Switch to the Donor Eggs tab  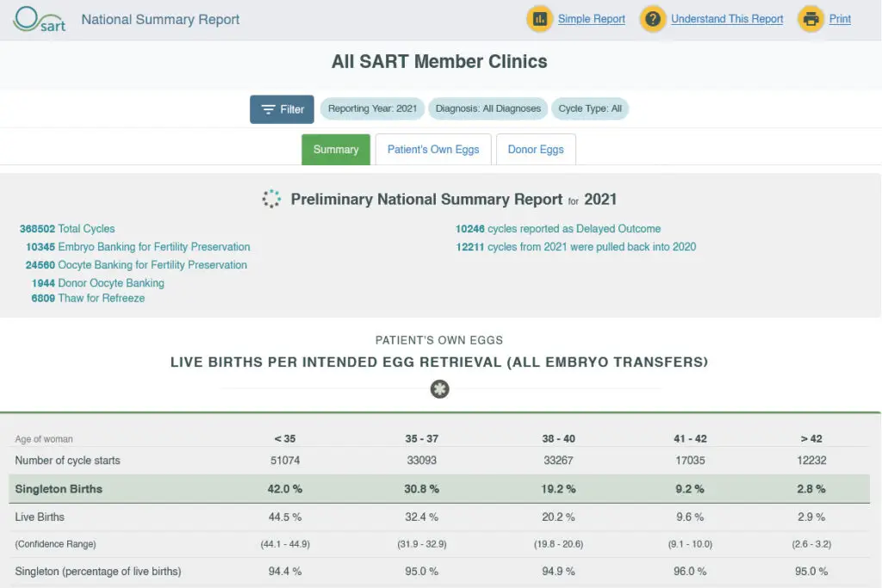pos(536,150)
